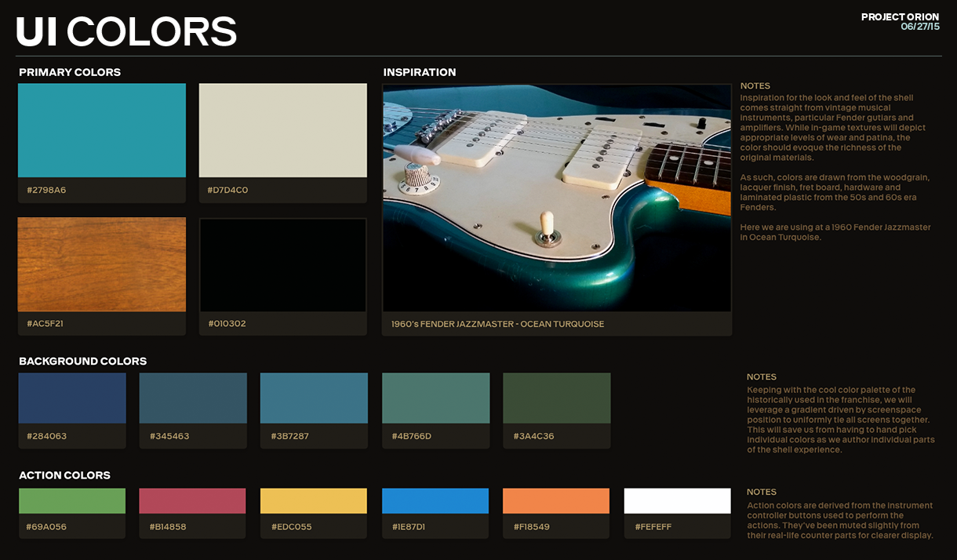Pick the red #B14858 action swatch
This screenshot has height=560, width=957.
192,501
